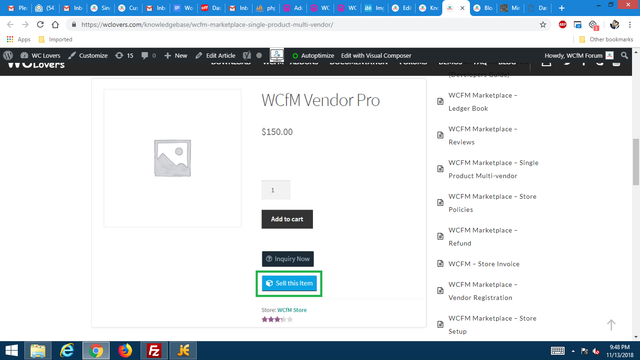The image size is (640, 360).
Task: Switch to the 'Kn' browser tab
Action: (429, 8)
